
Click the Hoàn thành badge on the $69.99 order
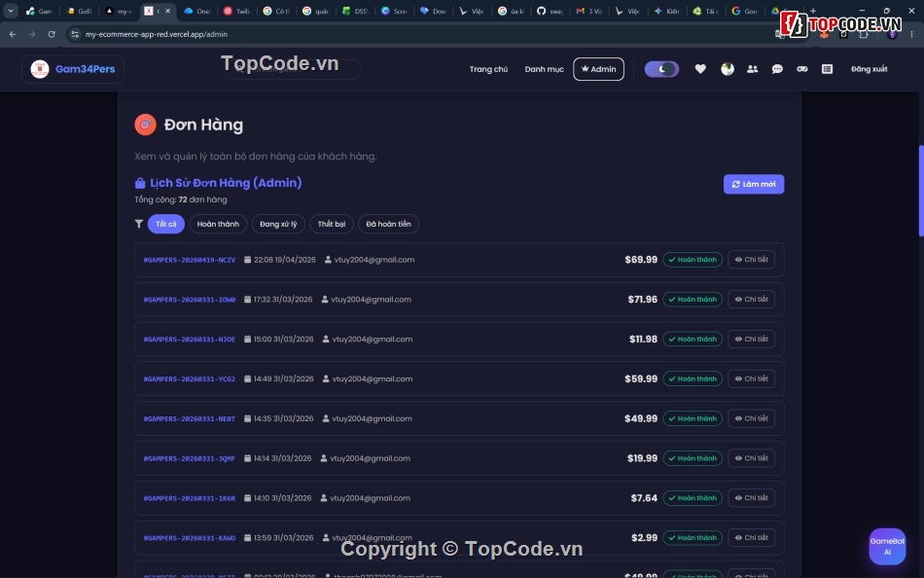click(693, 260)
